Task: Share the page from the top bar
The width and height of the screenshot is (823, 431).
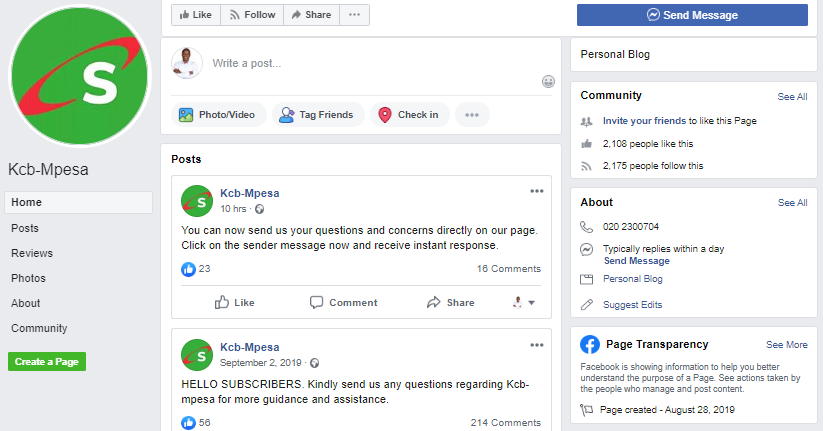Action: tap(311, 15)
